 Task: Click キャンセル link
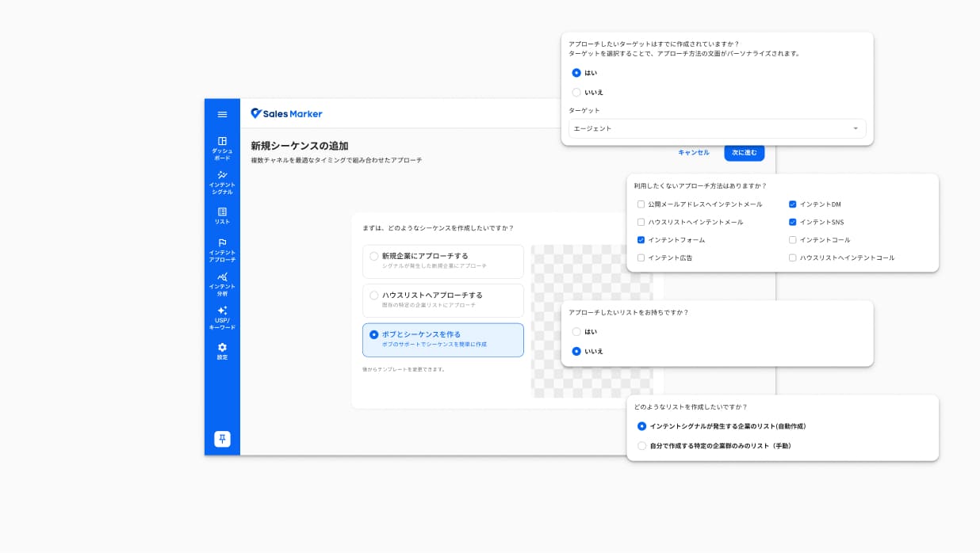693,152
